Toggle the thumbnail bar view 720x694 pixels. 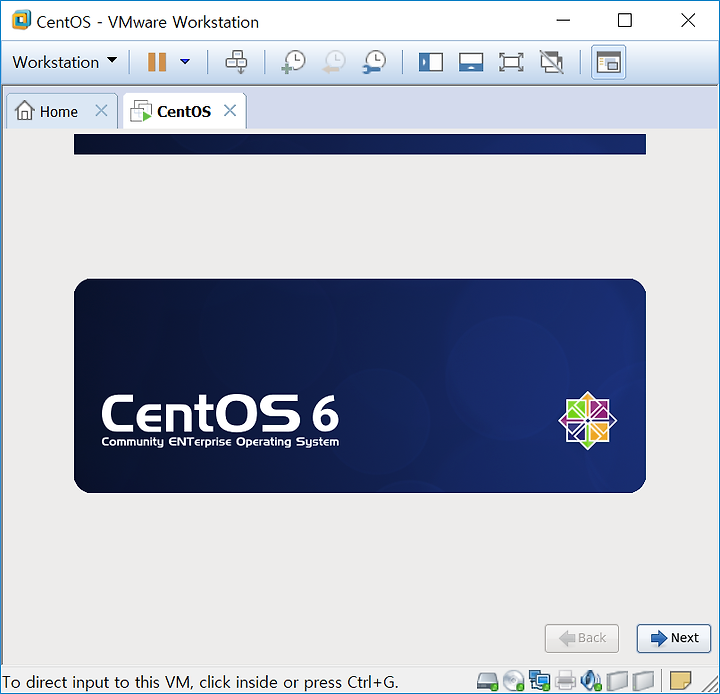pyautogui.click(x=471, y=62)
